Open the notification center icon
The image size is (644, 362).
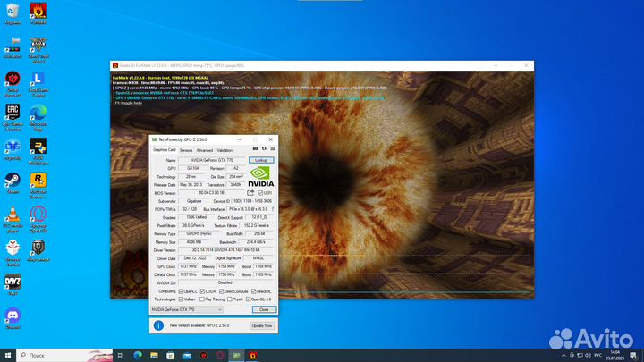(x=634, y=355)
